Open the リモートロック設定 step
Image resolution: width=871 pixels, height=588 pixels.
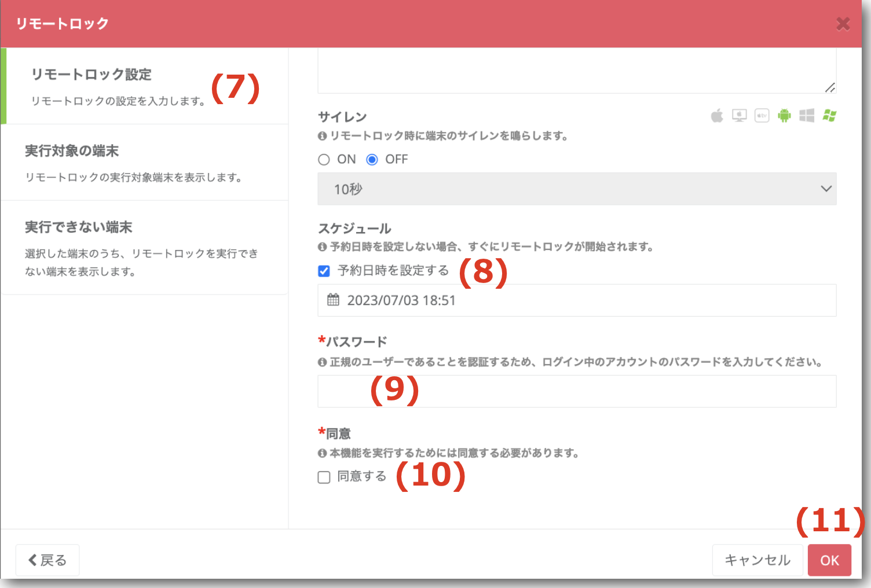(145, 86)
